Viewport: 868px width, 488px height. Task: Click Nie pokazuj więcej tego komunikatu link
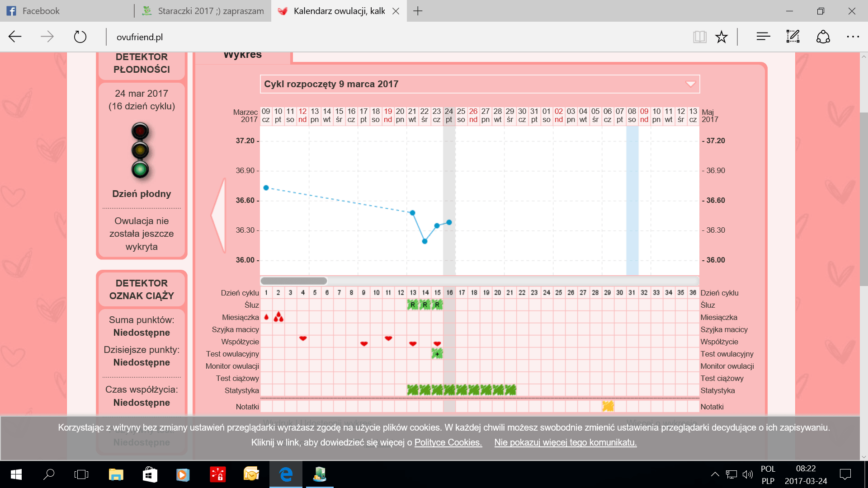(565, 442)
